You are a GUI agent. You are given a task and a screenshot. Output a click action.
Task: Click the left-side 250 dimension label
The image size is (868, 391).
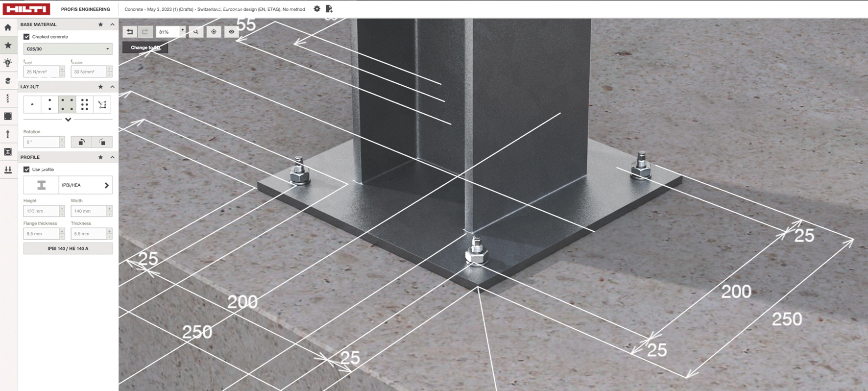coord(197,332)
